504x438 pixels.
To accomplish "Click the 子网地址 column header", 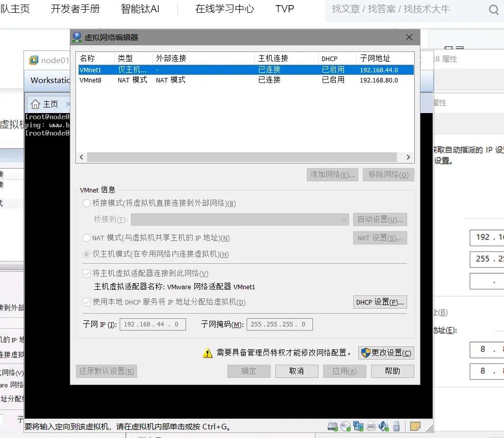I will click(x=385, y=58).
